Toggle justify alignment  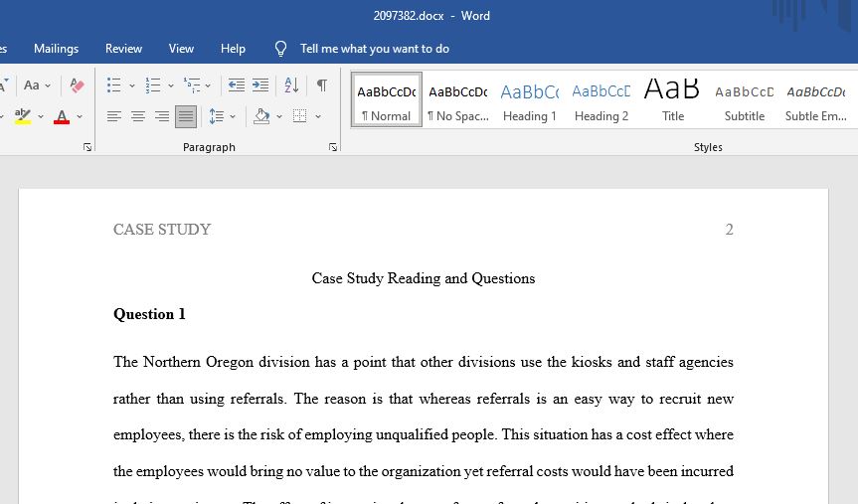tap(186, 116)
